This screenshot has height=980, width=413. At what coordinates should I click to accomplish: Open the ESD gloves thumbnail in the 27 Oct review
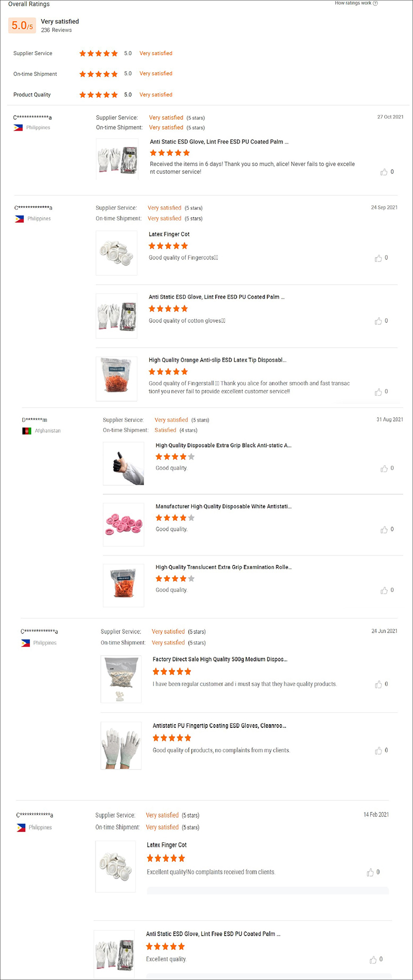coord(117,158)
